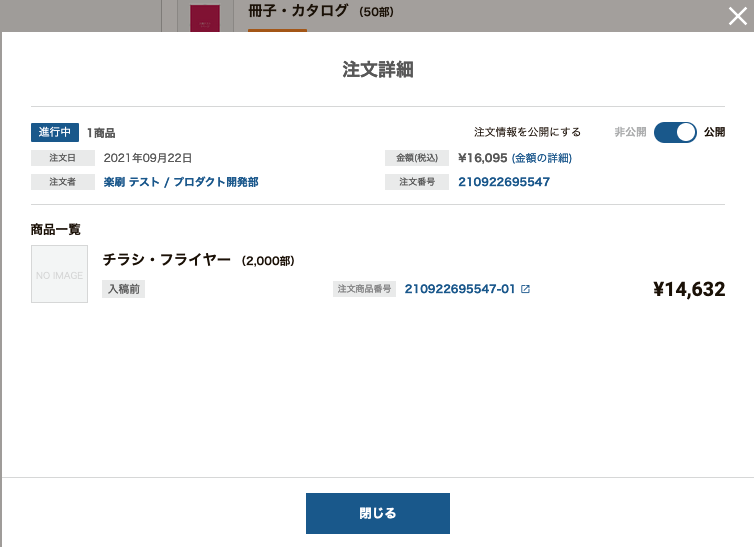Image resolution: width=754 pixels, height=547 pixels.
Task: Click the 進行中 status badge
Action: point(55,132)
